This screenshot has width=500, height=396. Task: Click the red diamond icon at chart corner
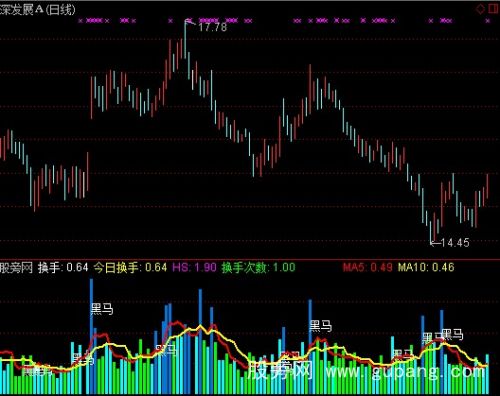(480, 9)
